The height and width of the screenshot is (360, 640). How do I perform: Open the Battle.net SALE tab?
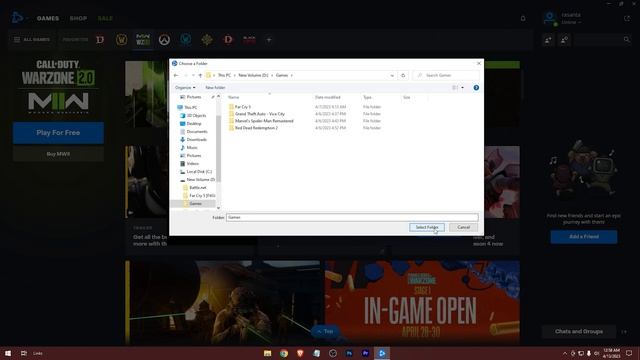[105, 18]
